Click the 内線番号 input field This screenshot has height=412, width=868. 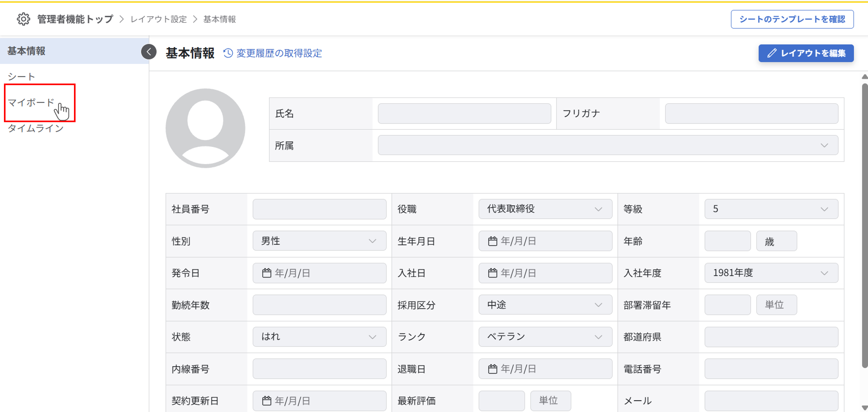point(319,369)
